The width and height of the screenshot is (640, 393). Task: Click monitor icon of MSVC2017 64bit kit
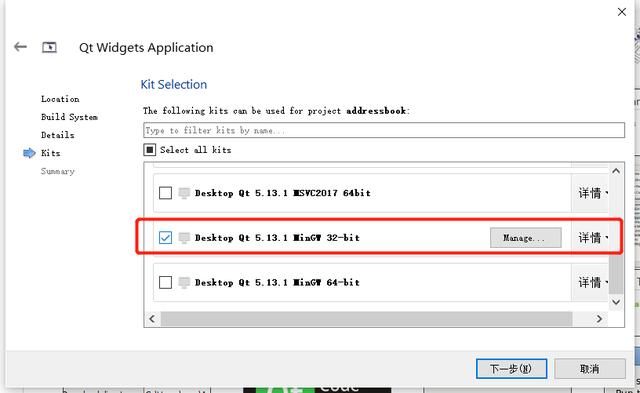pyautogui.click(x=184, y=193)
